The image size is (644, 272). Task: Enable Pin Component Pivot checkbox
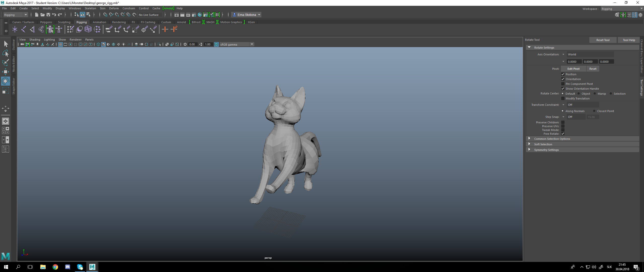point(563,84)
